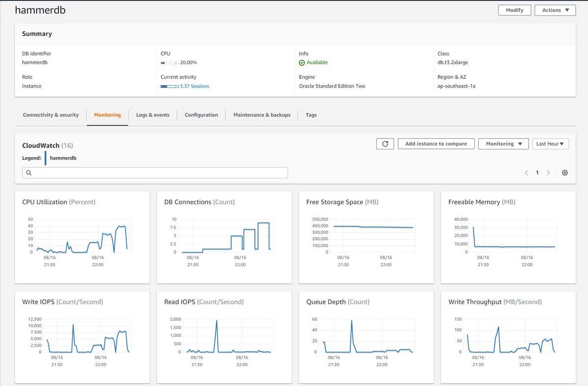Click Add instance to compare

click(436, 144)
